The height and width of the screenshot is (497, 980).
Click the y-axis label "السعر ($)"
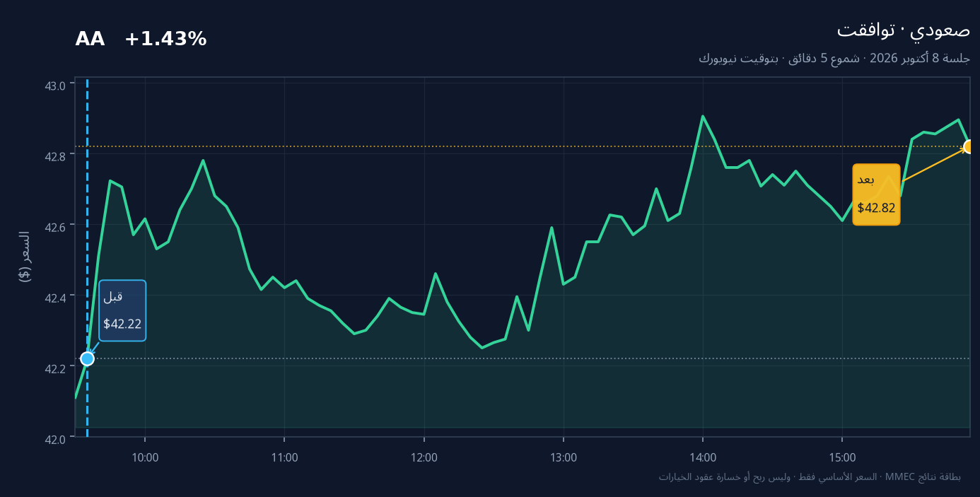coord(25,257)
